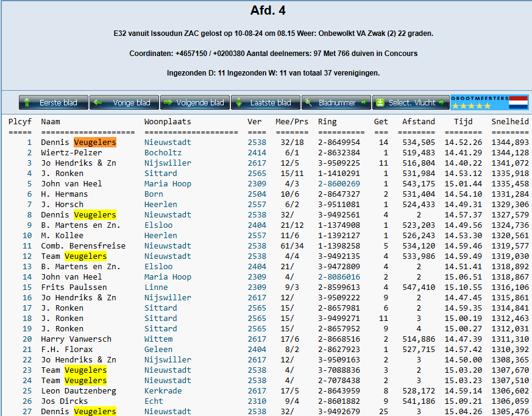Click Nieuwstadt link in first row
Viewport: 532px width, 416px height.
[168, 143]
